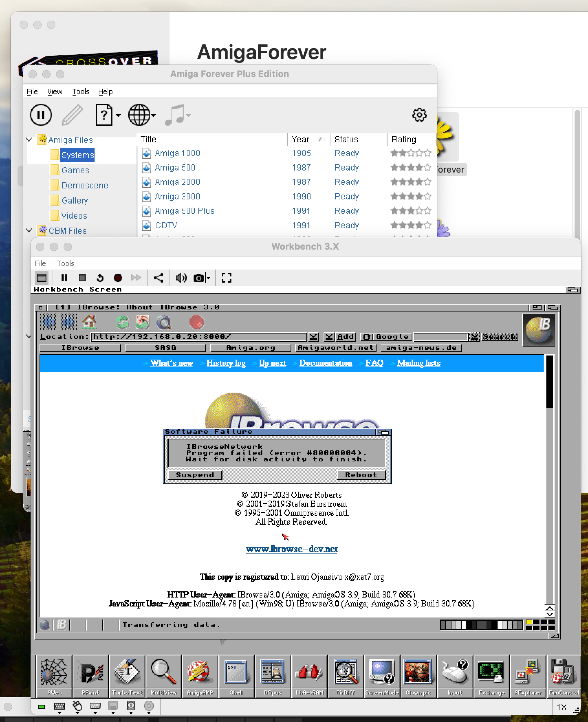Launch AmigaAMP from the dock
Screen dimensions: 588x722
[200, 676]
